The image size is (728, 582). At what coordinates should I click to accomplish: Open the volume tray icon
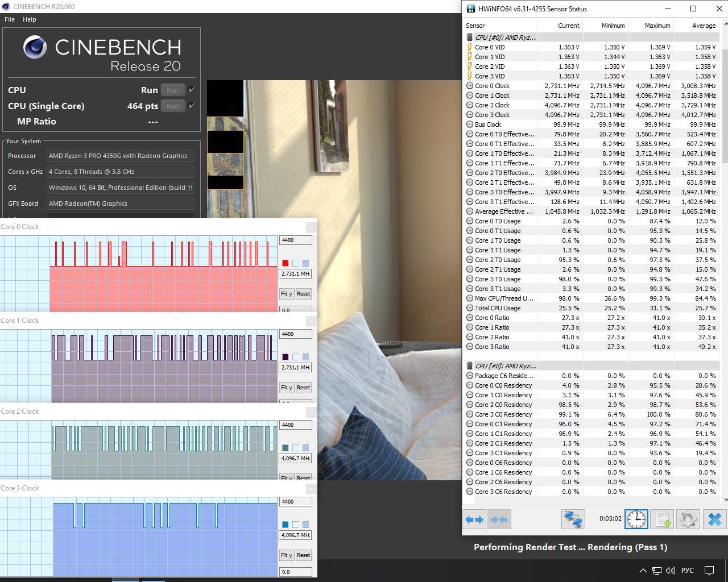tap(671, 571)
